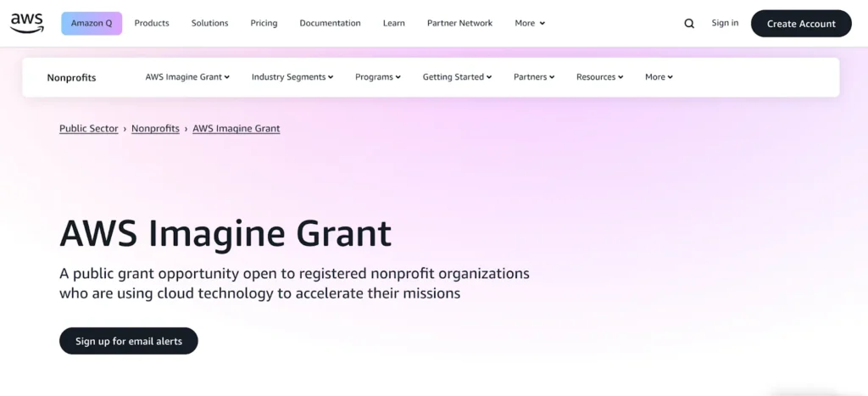
Task: Click the Create Account button
Action: [801, 24]
